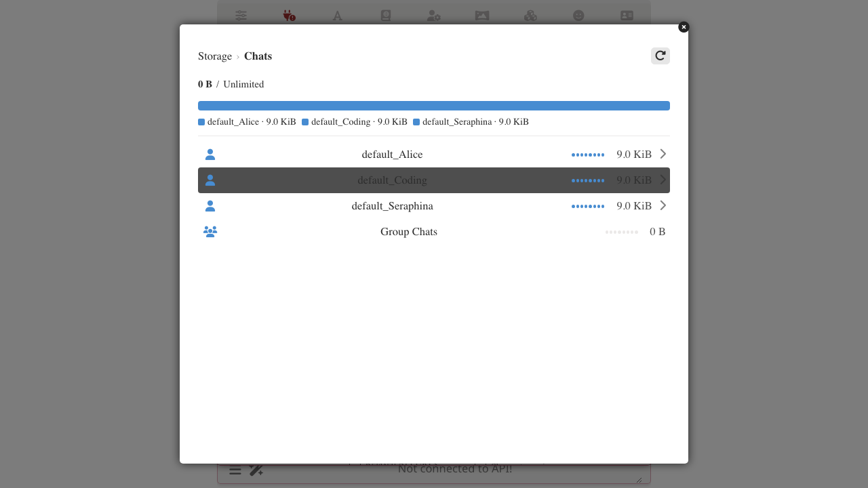
Task: Click the default_Coding person icon
Action: click(210, 180)
